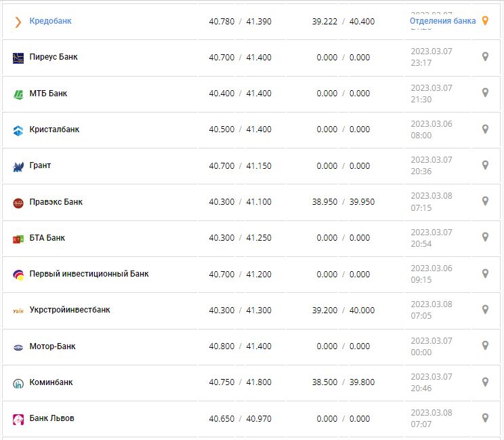The height and width of the screenshot is (440, 504).
Task: Click the map pin in Пиреус Банк row
Action: 485,57
